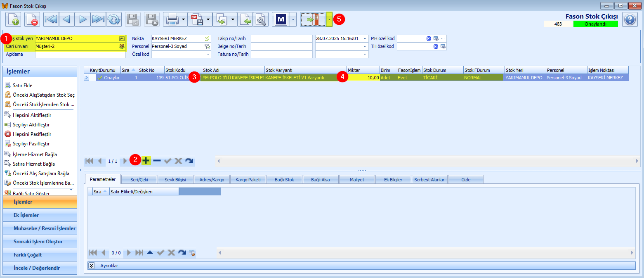Remove a row with the minus icon below the line grid
Image resolution: width=644 pixels, height=278 pixels.
157,161
